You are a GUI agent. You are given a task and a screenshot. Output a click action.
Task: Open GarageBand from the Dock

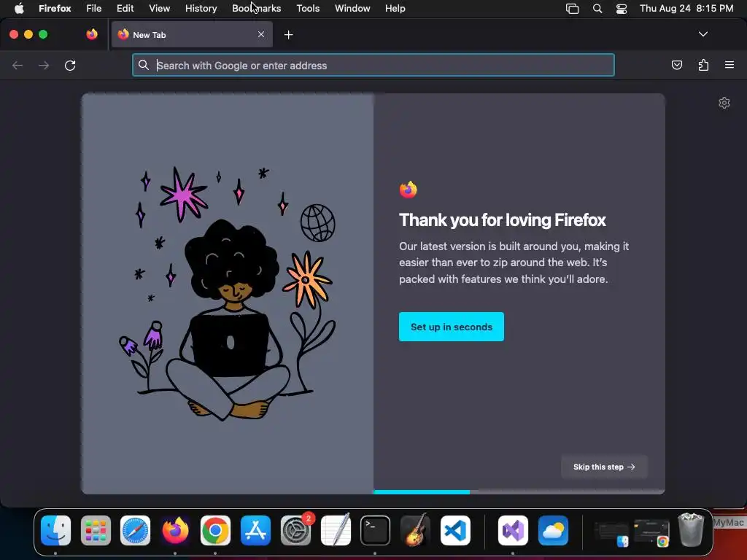415,530
